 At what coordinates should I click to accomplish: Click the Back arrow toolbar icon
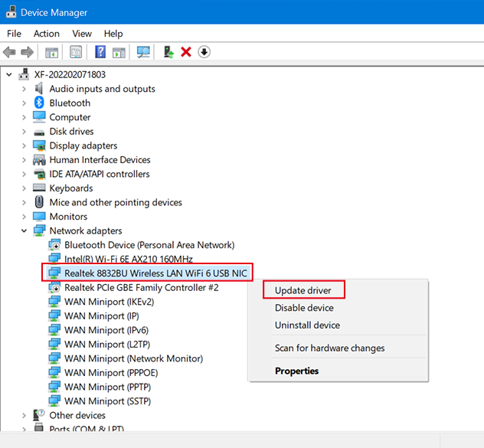pyautogui.click(x=9, y=52)
